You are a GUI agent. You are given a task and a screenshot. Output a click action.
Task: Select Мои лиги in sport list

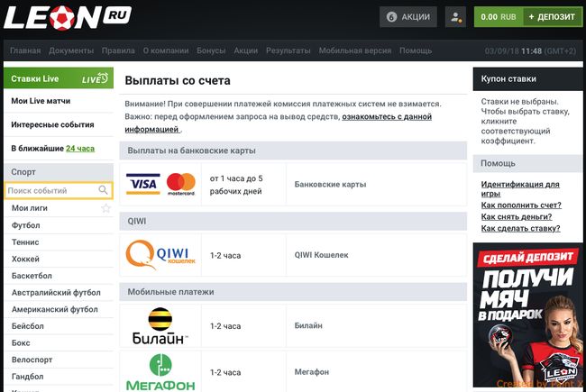click(30, 208)
